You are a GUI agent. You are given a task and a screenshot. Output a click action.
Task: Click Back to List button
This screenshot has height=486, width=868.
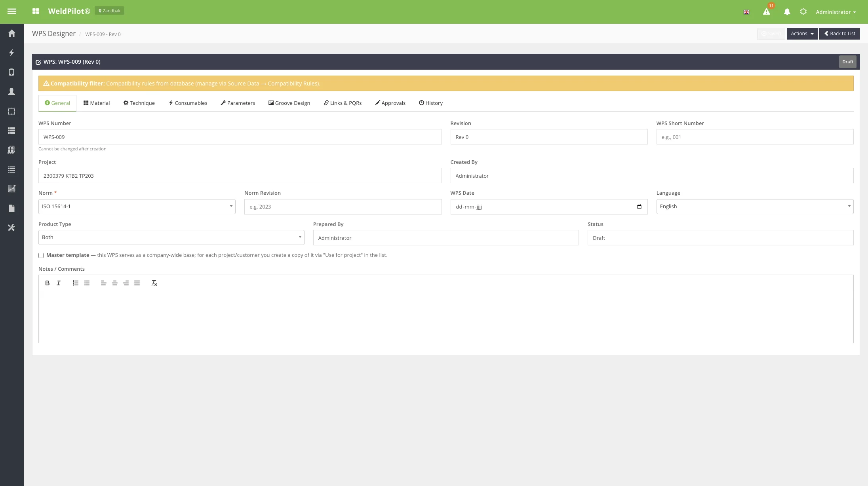click(x=839, y=34)
